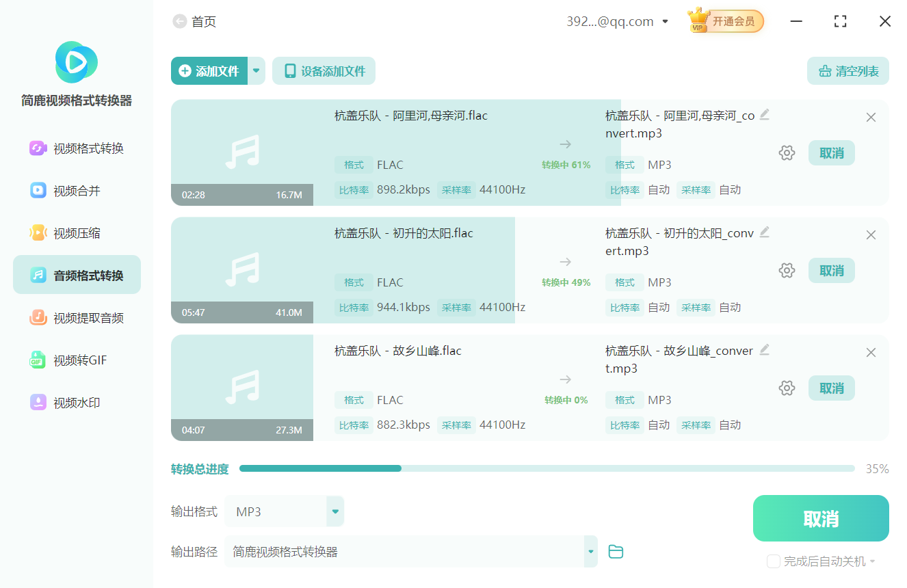This screenshot has width=907, height=588.
Task: Rename 故乡山峰 output file via pencil icon
Action: 765,349
